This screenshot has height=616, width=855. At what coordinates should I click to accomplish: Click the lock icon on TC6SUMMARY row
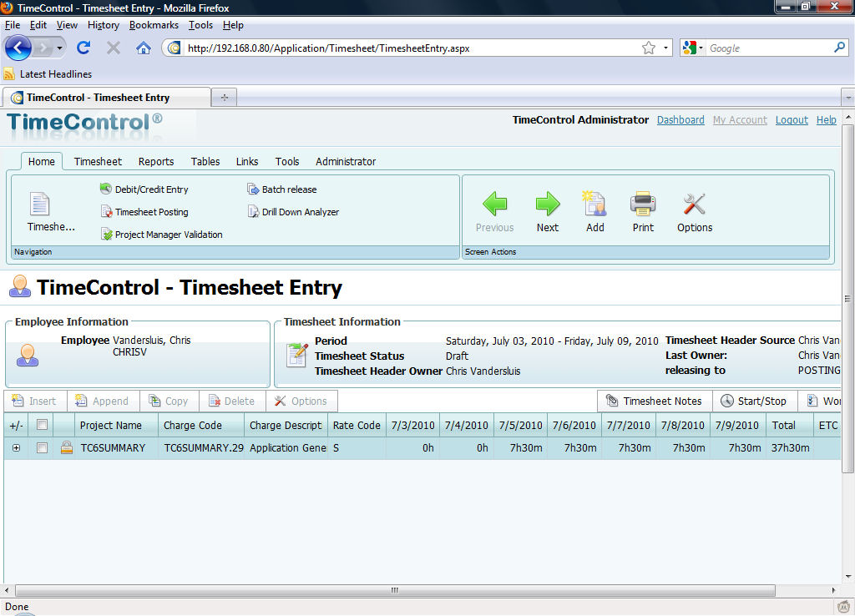point(67,448)
